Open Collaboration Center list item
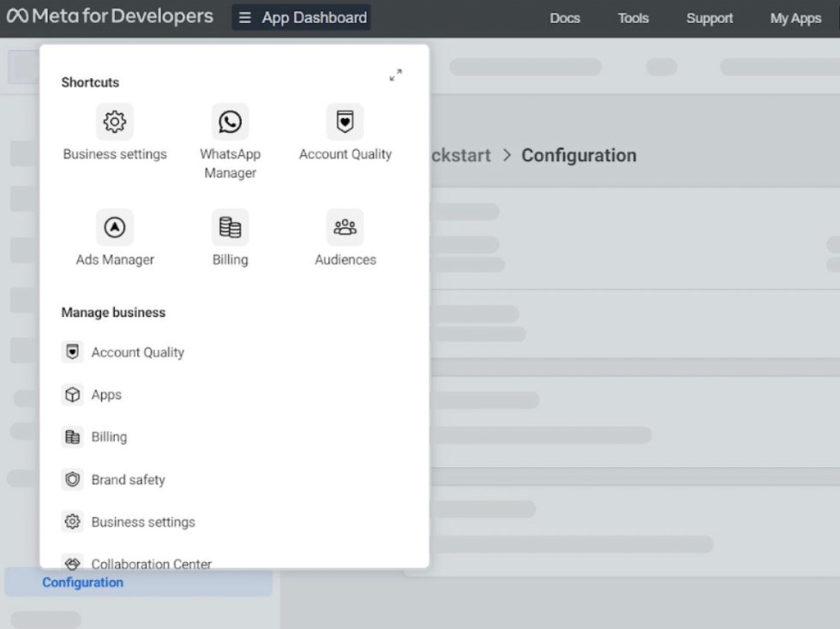Screen dimensions: 840x629 click(151, 562)
